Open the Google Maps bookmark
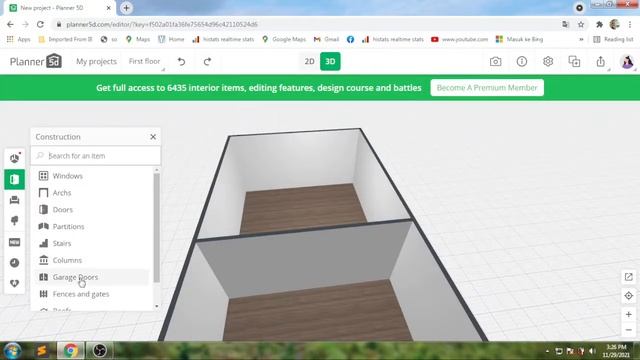This screenshot has height=360, width=640. click(284, 40)
